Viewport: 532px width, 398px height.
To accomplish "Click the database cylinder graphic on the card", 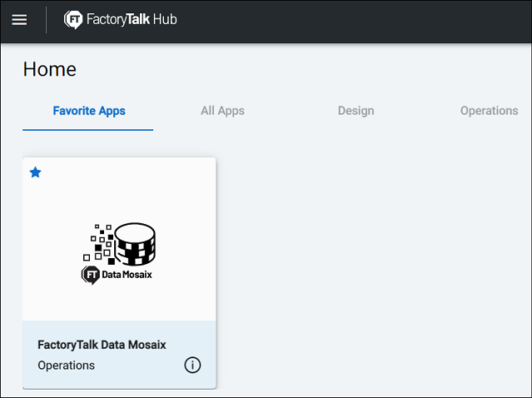I will [x=135, y=244].
